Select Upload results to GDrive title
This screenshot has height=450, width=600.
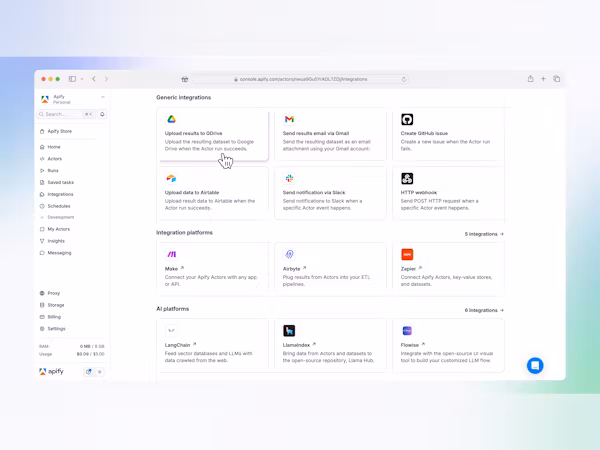click(x=193, y=134)
